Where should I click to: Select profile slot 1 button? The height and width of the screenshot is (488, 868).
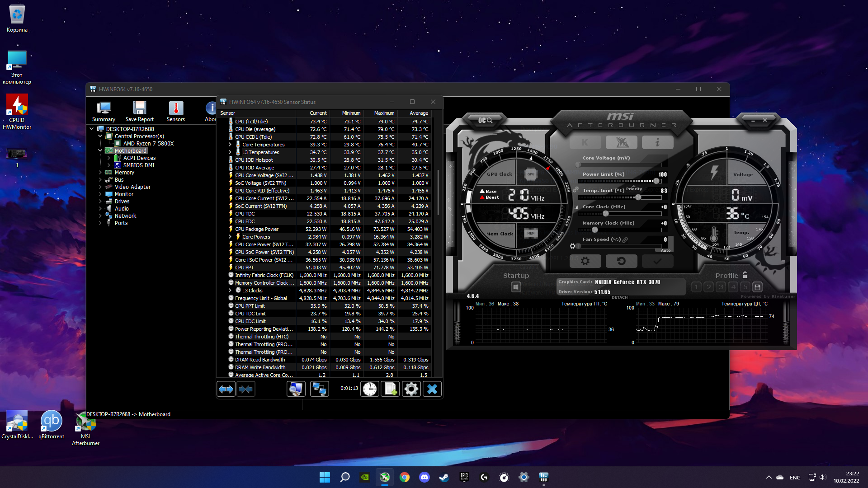pyautogui.click(x=696, y=287)
